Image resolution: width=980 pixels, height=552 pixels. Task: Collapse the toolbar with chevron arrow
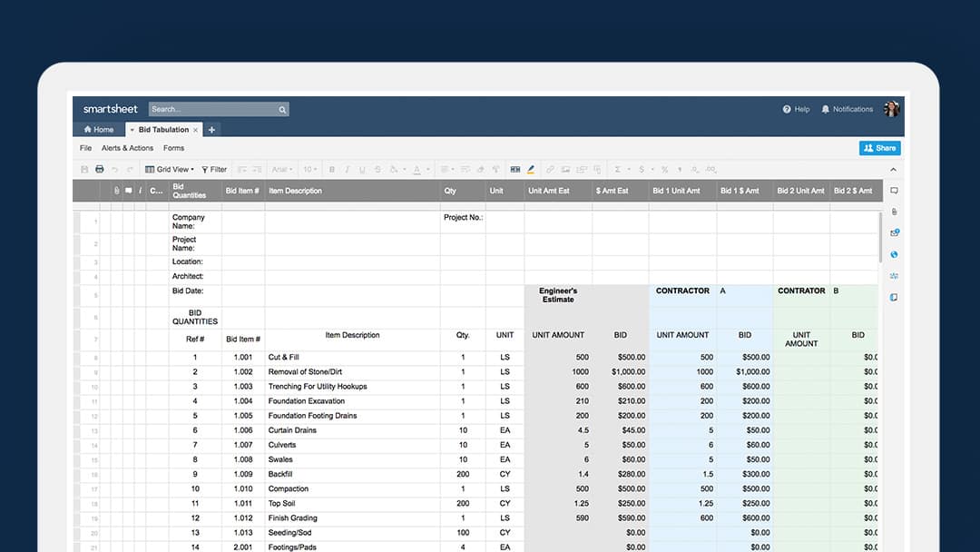(x=893, y=170)
